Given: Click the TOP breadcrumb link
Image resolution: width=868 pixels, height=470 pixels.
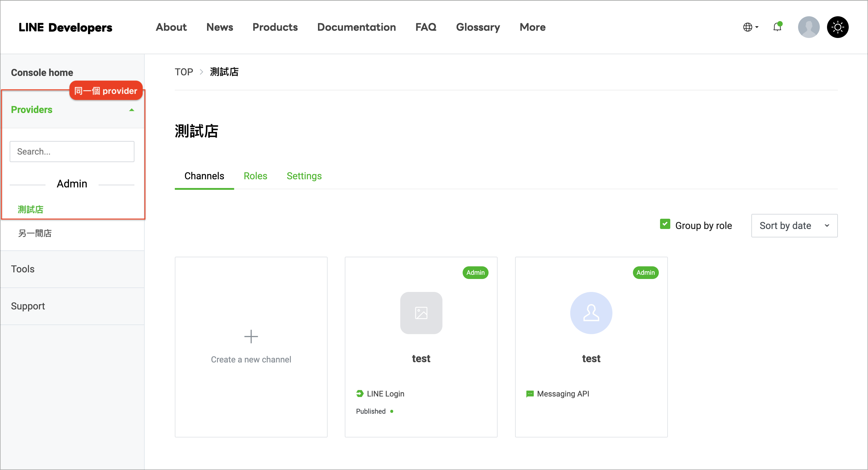Looking at the screenshot, I should coord(184,72).
